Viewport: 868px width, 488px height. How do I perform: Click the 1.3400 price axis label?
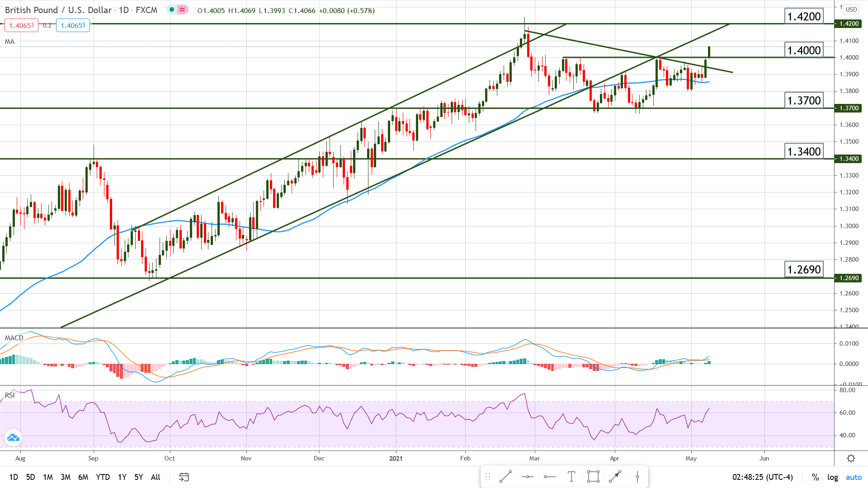848,159
